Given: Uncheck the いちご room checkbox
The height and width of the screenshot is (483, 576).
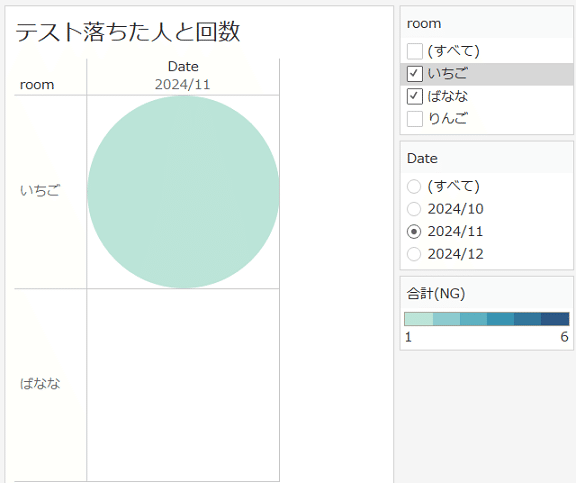Looking at the screenshot, I should click(415, 74).
